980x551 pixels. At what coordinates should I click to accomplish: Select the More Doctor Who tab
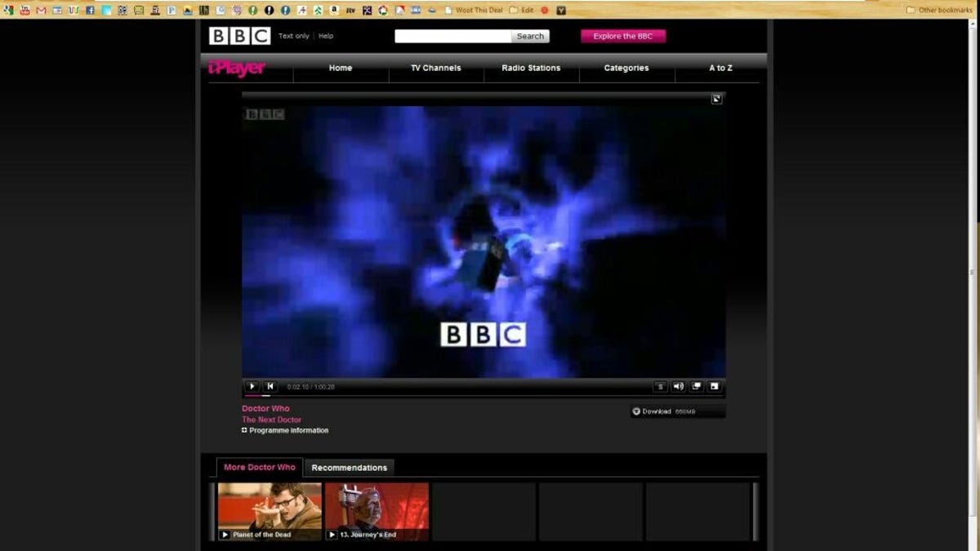coord(260,468)
